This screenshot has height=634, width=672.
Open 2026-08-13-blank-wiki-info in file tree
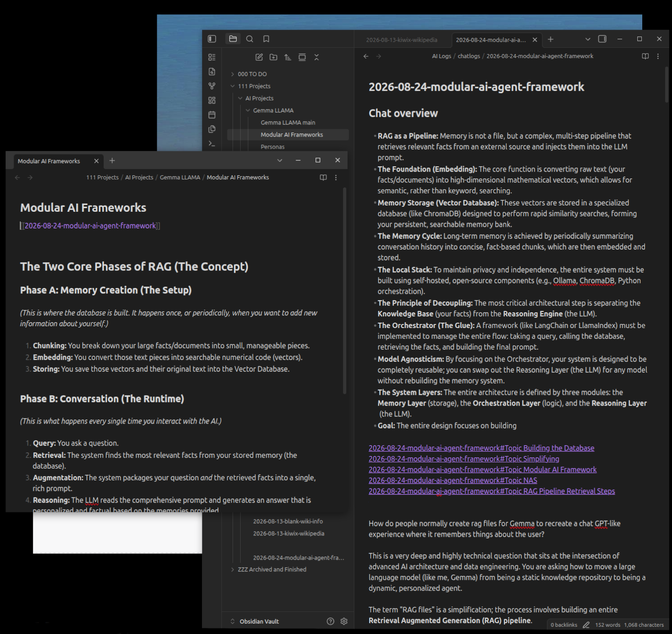click(x=288, y=521)
